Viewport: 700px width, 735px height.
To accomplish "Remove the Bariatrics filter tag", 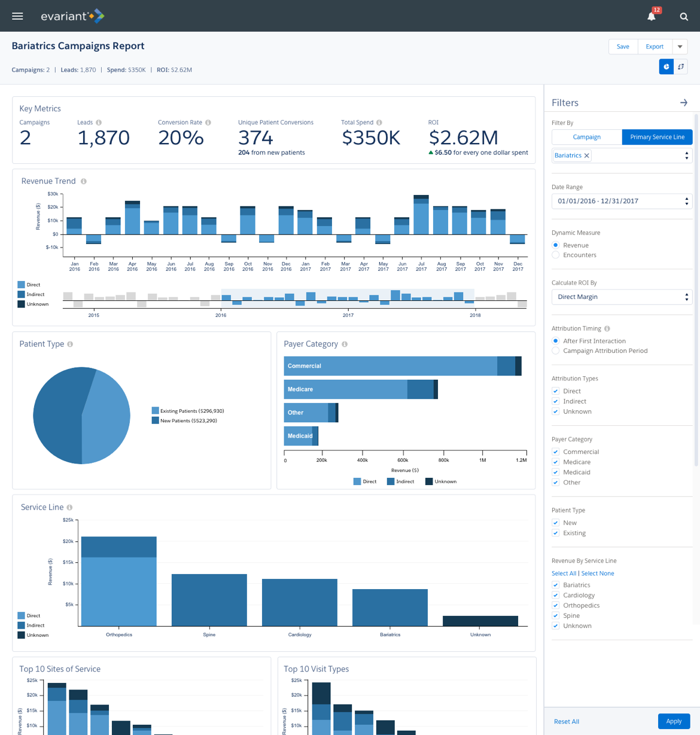I will (587, 155).
